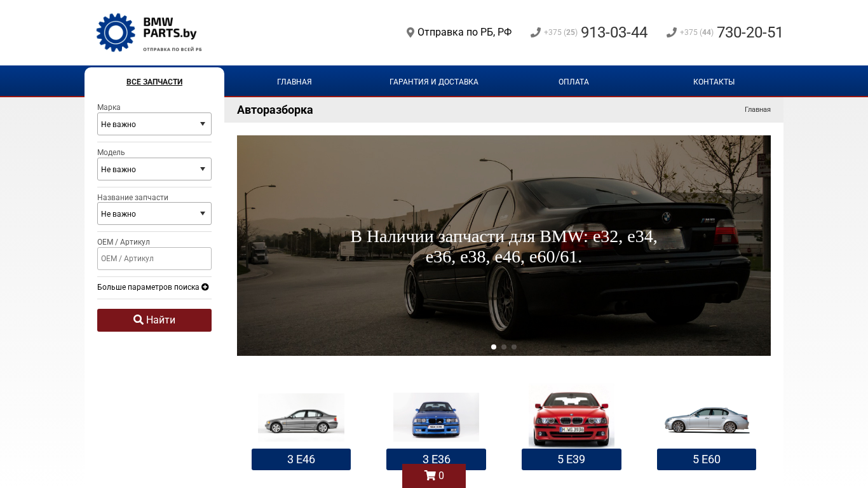Click the silver 3 E46 car thumbnail
Viewport: 868px width, 488px height.
[301, 417]
